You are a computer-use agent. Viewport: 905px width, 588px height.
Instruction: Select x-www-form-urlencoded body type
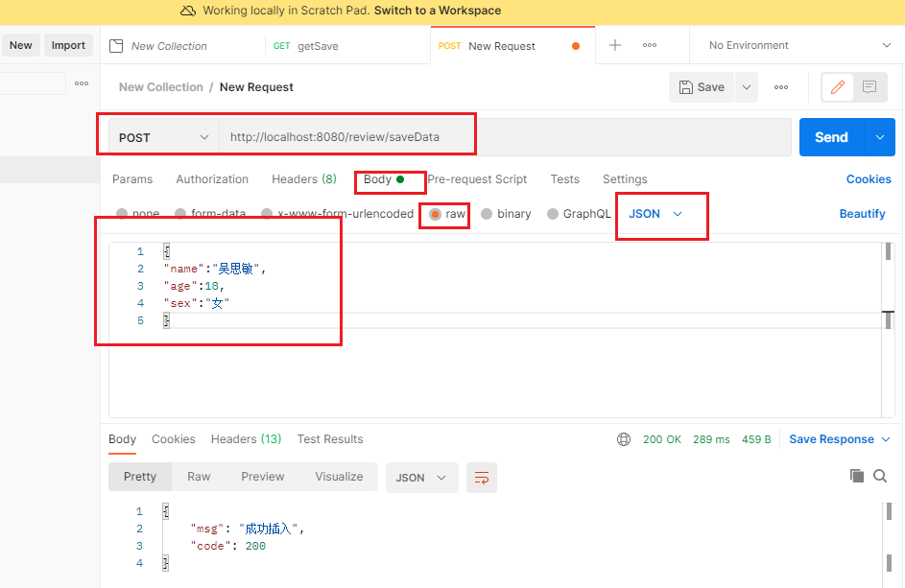pyautogui.click(x=266, y=214)
